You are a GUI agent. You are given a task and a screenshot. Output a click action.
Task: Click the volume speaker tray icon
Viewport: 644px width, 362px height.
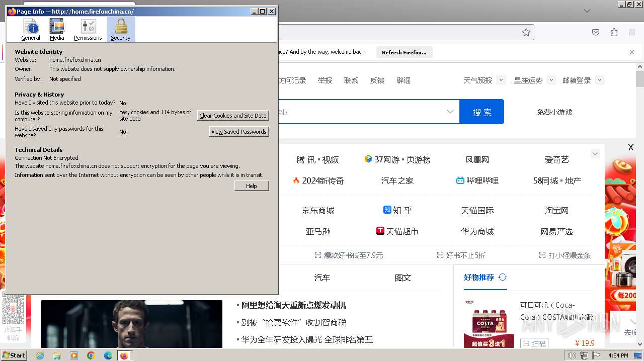(x=572, y=355)
